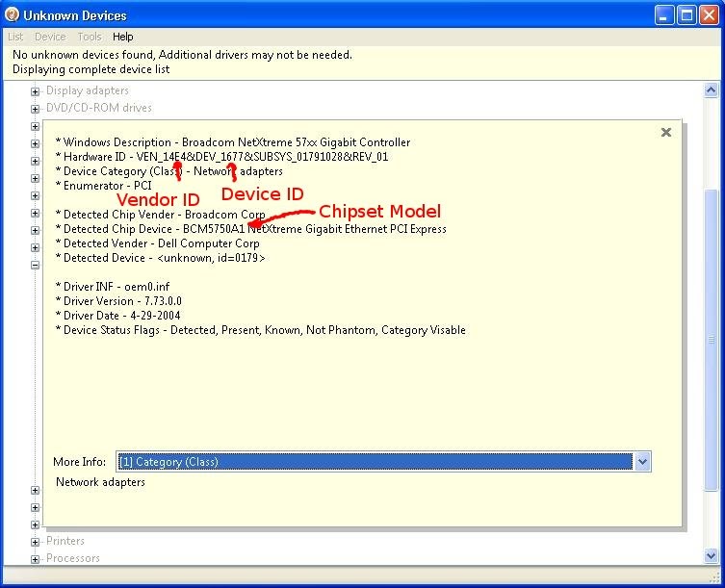Click the Unknown Devices title icon
The height and width of the screenshot is (588, 725).
point(12,14)
